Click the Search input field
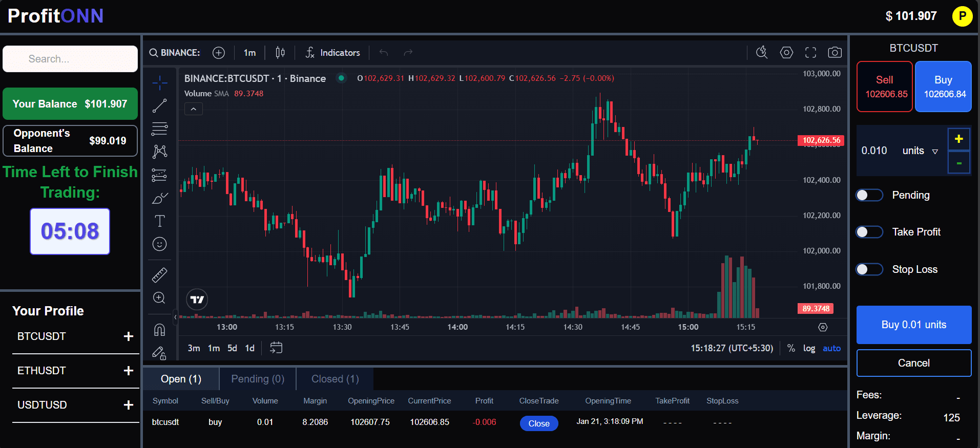980x448 pixels. point(70,59)
